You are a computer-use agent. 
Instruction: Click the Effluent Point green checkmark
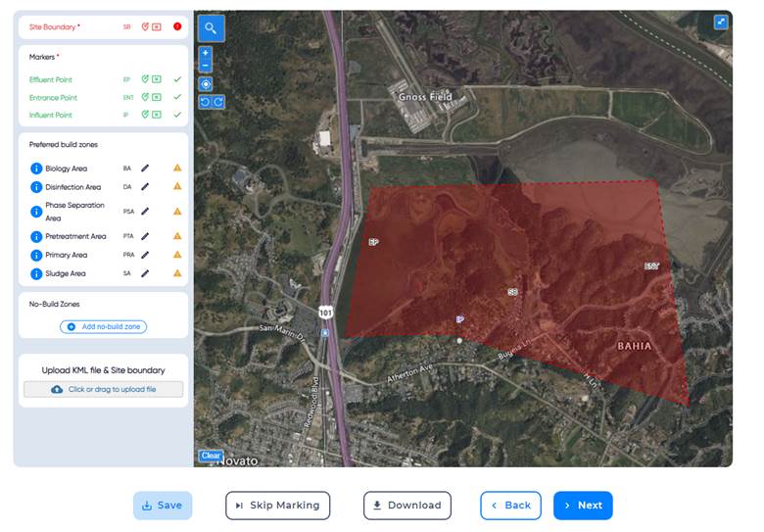pos(177,79)
